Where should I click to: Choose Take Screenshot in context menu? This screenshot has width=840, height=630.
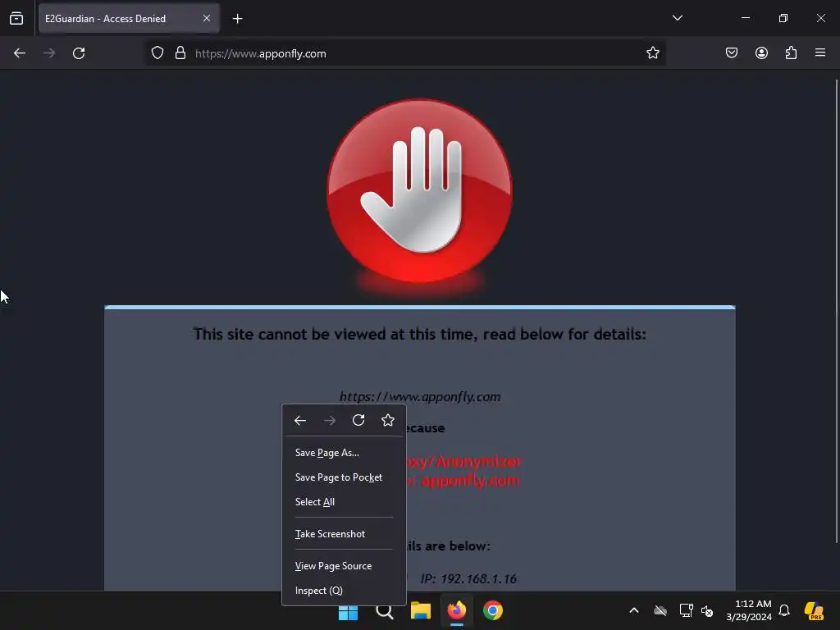[344, 534]
